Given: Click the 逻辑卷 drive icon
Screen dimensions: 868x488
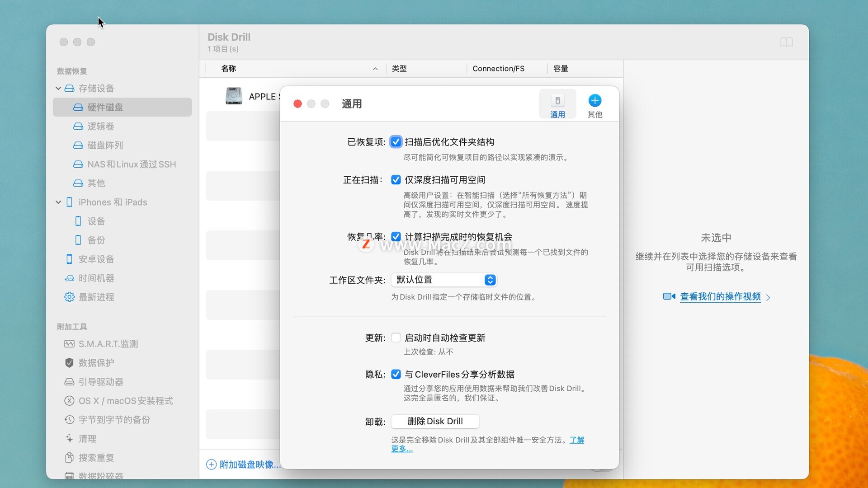Looking at the screenshot, I should (78, 126).
